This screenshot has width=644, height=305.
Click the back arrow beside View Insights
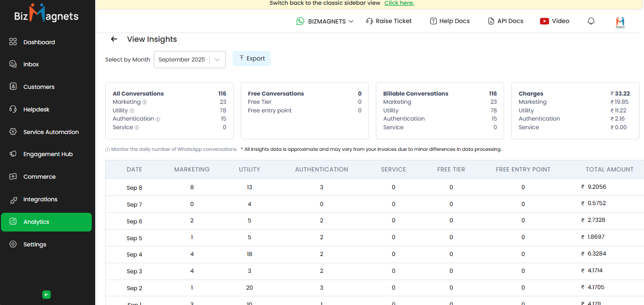[x=114, y=39]
